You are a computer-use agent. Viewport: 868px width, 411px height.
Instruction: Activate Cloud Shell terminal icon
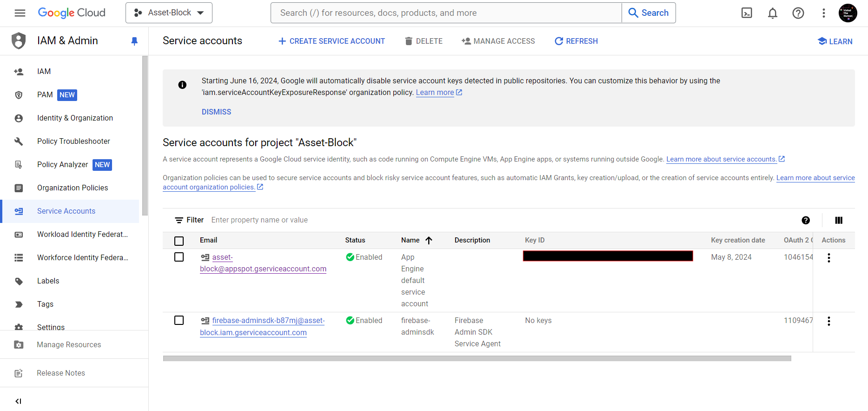[x=747, y=13]
